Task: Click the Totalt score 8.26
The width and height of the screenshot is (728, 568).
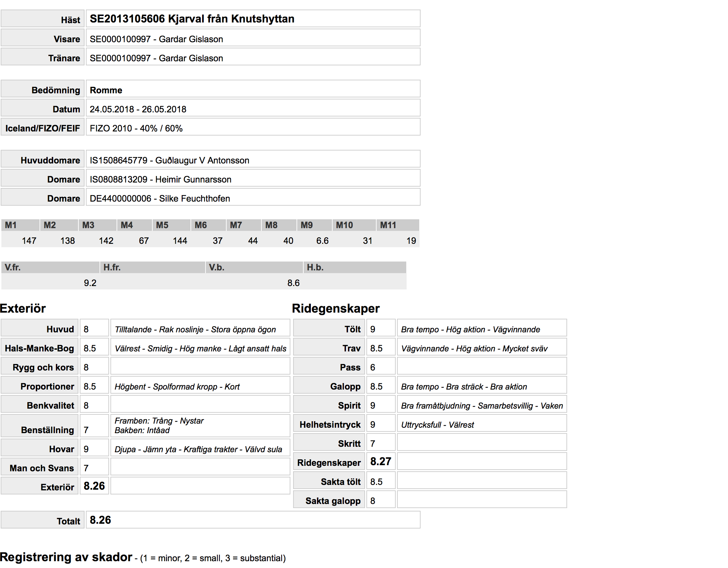Action: pos(101,520)
